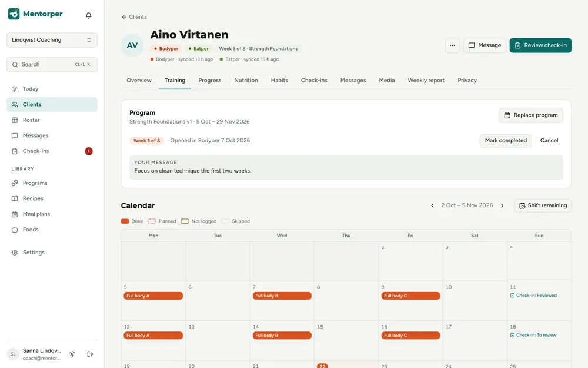Open Full body A on 5 Oct
Screen dimensions: 588x368
(153, 296)
